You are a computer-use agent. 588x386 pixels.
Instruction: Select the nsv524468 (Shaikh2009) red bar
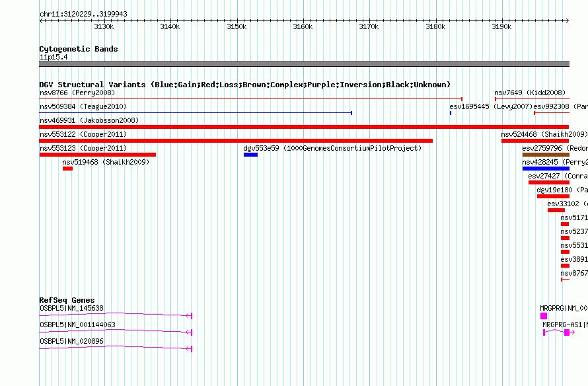[535, 141]
